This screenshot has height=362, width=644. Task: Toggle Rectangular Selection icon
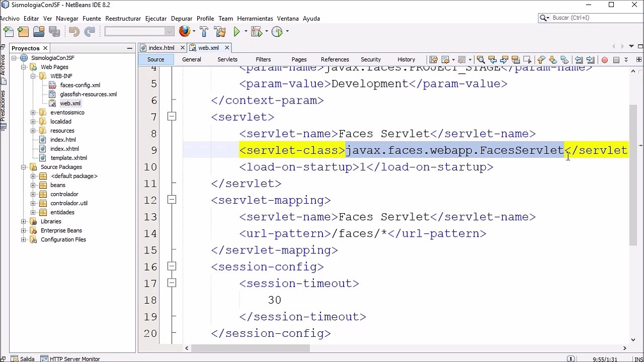527,59
